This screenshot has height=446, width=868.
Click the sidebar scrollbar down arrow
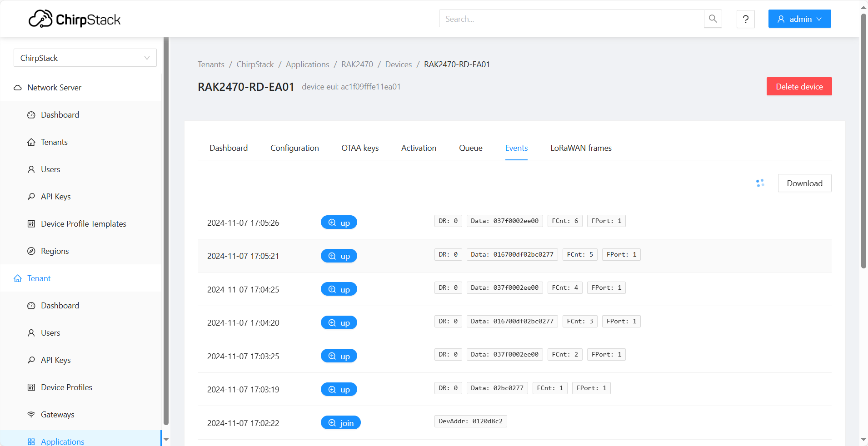(x=166, y=439)
